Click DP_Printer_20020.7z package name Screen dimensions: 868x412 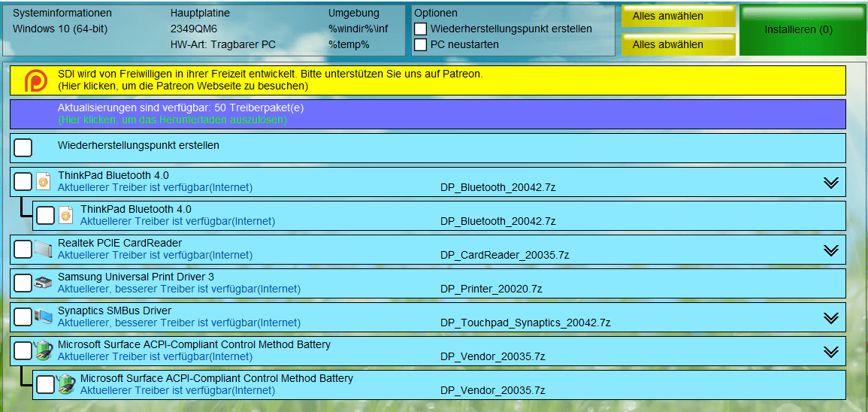coord(491,289)
